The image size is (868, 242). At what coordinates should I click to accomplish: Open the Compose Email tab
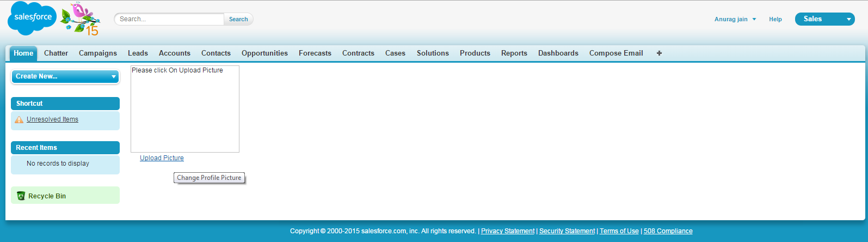tap(616, 53)
